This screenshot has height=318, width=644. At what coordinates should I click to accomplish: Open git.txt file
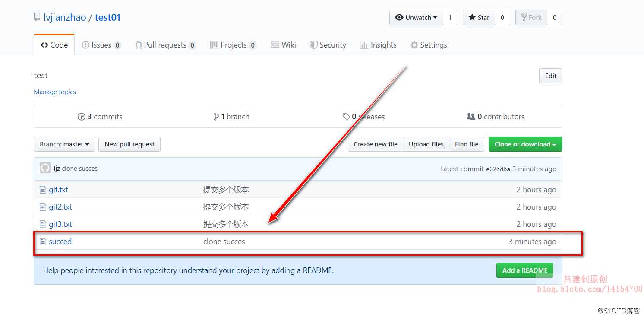point(58,190)
